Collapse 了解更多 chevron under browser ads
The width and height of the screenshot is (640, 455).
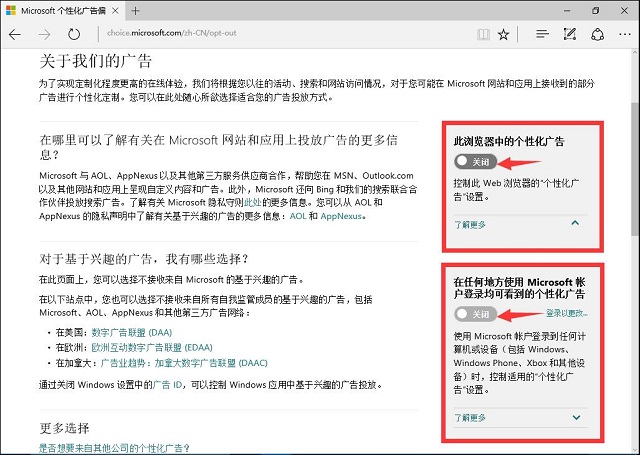(x=575, y=223)
